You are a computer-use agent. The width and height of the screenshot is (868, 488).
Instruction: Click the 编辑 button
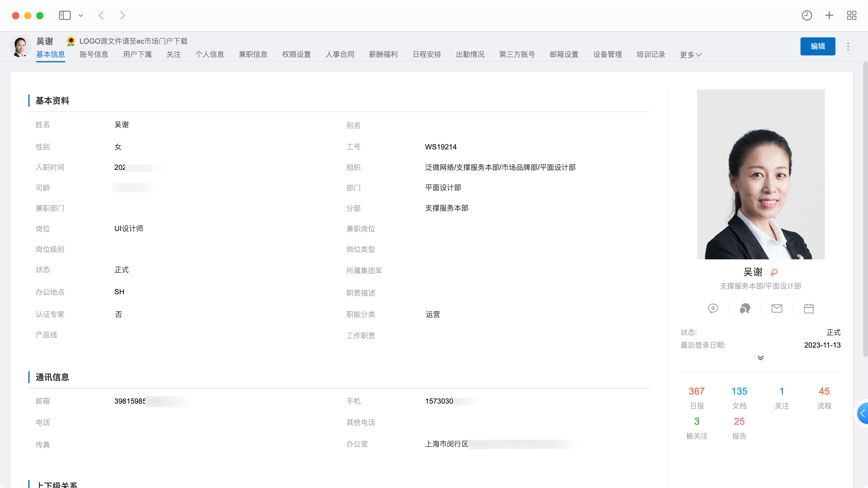pyautogui.click(x=818, y=46)
